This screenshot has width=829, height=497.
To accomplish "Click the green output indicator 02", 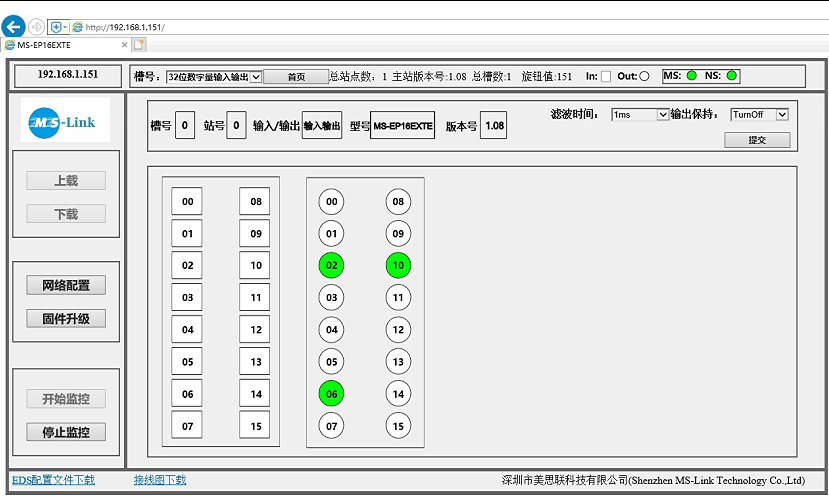I will (x=331, y=265).
